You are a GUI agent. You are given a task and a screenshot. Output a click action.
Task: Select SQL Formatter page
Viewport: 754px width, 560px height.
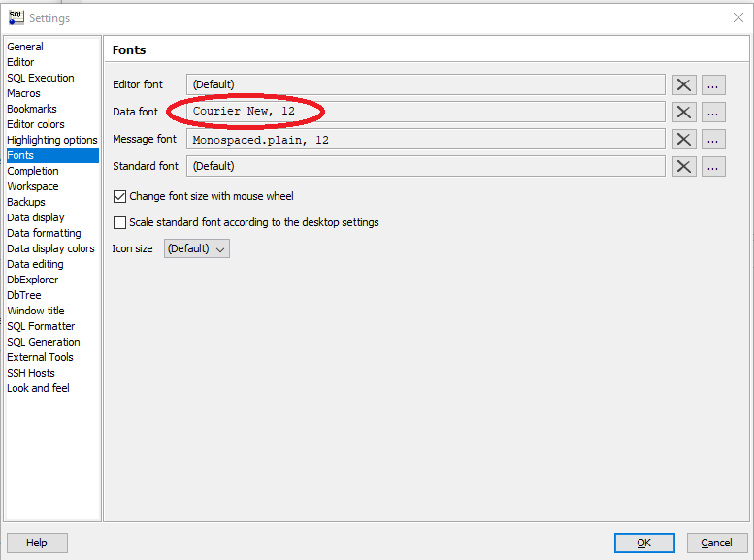click(x=52, y=326)
